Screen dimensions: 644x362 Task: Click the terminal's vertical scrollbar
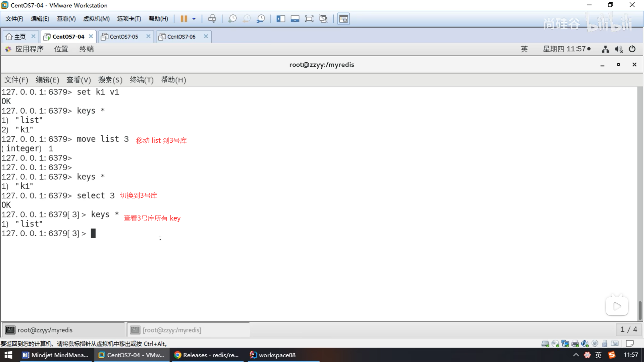(640, 310)
